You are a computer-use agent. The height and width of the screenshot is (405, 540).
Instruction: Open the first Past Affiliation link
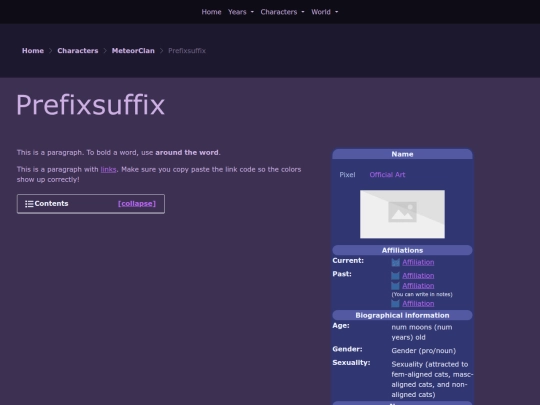[418, 276]
